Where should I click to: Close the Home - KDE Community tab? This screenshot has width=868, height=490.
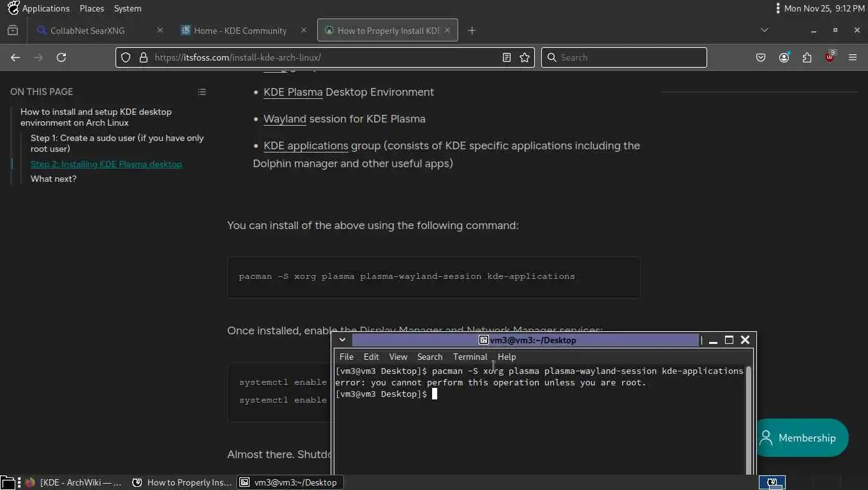coord(304,30)
